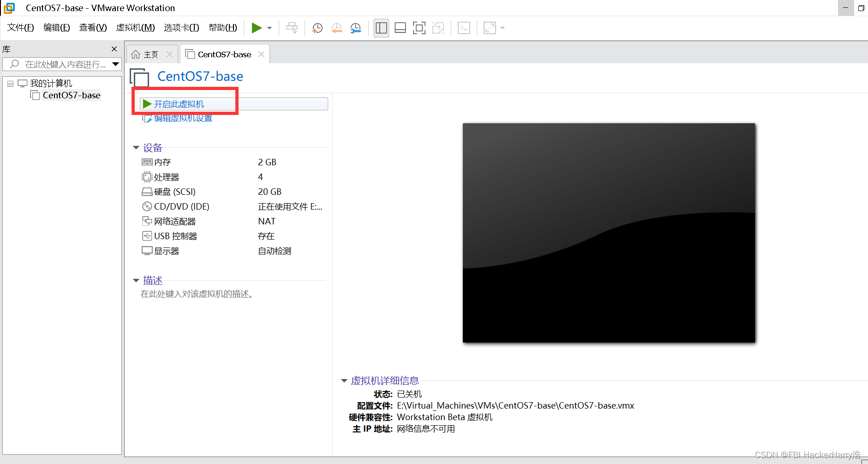Screen dimensions: 868x464
Task: Toggle the thumbnail bar view icon
Action: tap(400, 28)
